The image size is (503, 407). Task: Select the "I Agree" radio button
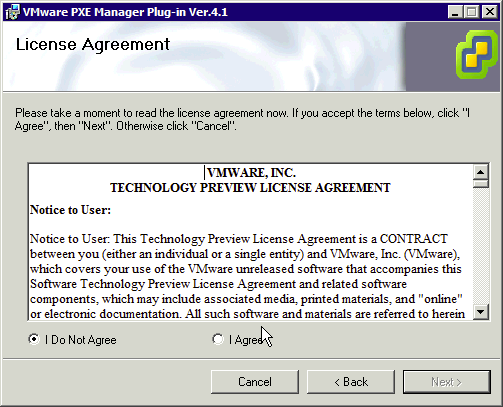[x=218, y=339]
